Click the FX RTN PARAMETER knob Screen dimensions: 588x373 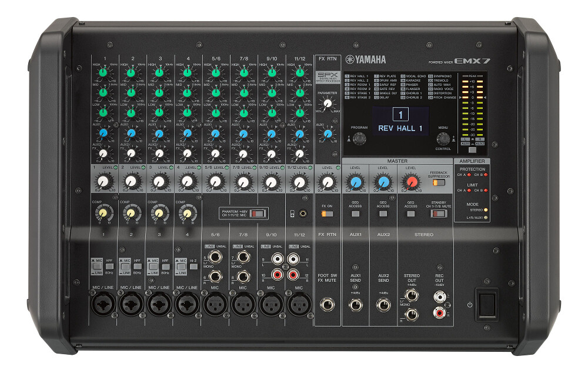click(326, 102)
